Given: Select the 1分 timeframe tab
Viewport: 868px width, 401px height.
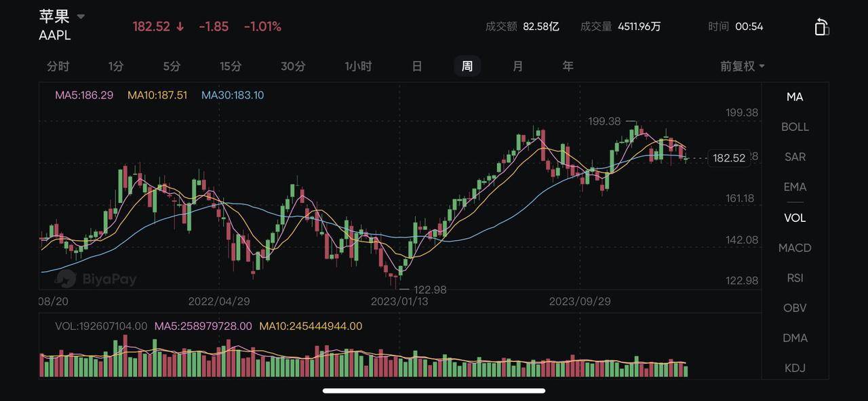Looking at the screenshot, I should [116, 66].
